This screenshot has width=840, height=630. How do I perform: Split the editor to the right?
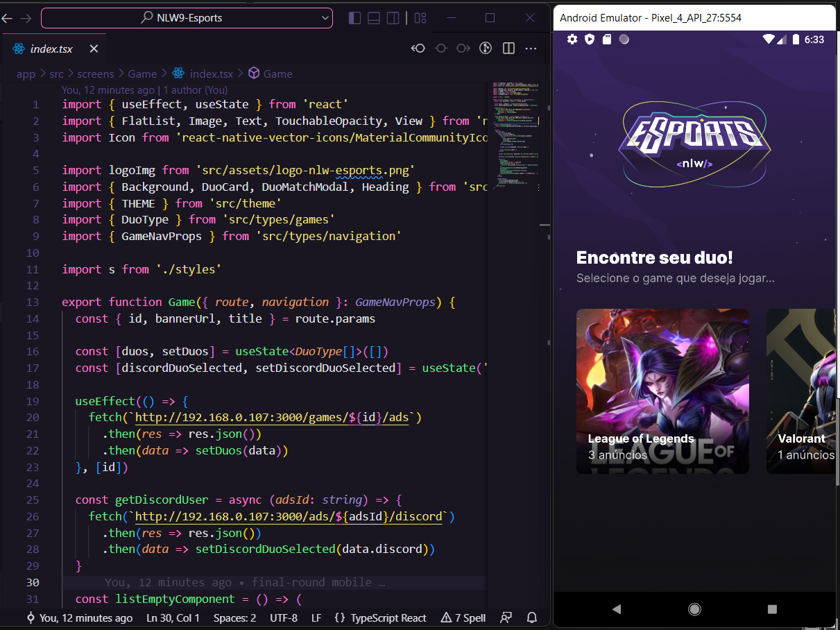[508, 48]
